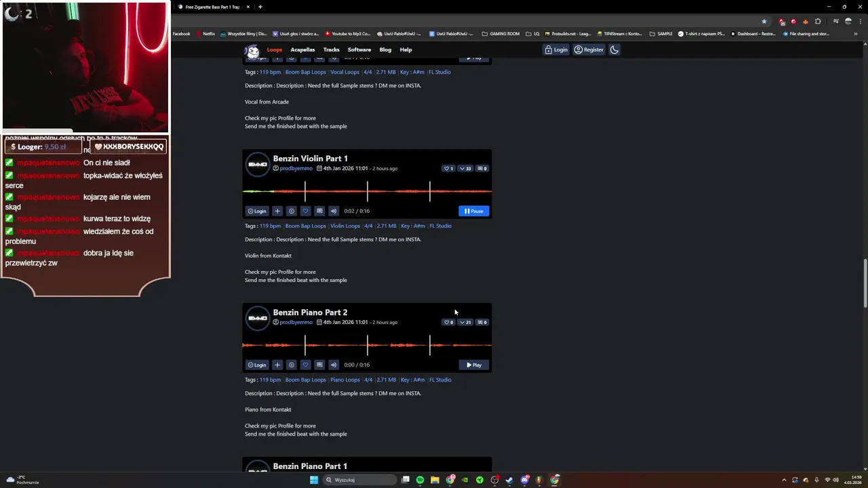Open prodbyemmo profile under Benzin Piano Part 2
Viewport: 868px width, 488px height.
point(296,322)
